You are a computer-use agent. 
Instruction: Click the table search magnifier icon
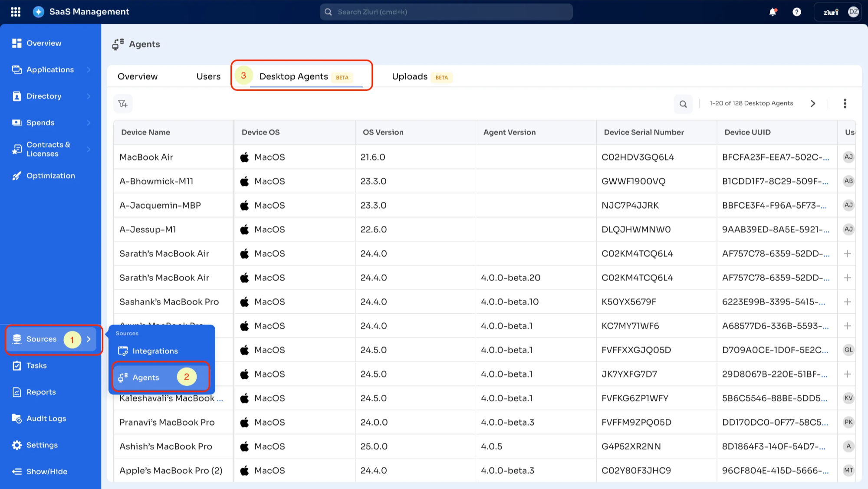click(x=683, y=104)
